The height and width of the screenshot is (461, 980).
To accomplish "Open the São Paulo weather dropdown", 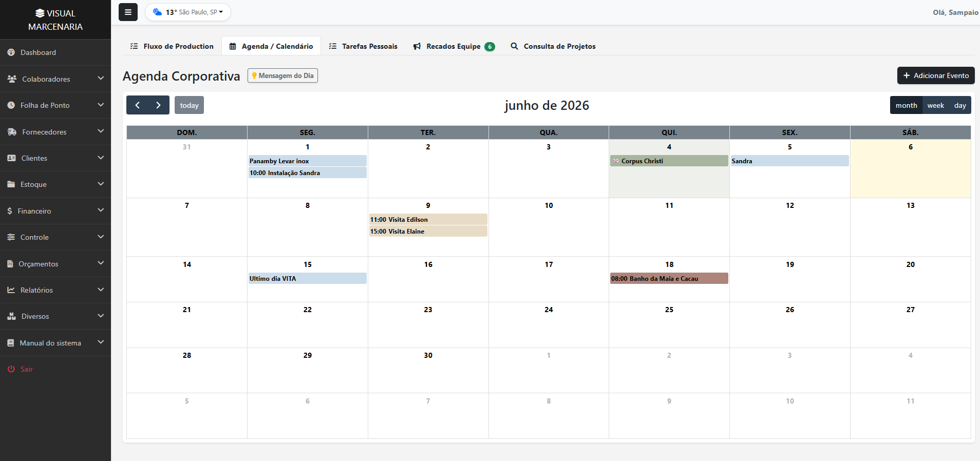I will click(188, 12).
